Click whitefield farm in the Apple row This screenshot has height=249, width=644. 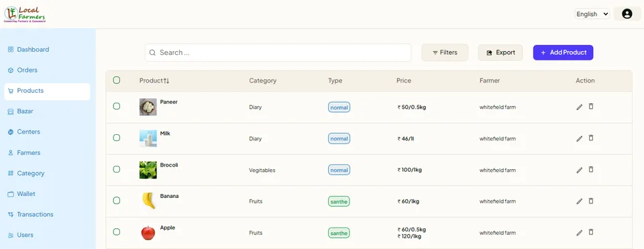tap(498, 233)
